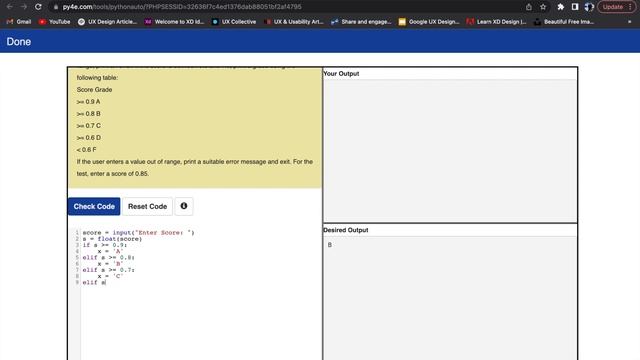Open the Beautiful Free Ima bookmark

[x=564, y=22]
